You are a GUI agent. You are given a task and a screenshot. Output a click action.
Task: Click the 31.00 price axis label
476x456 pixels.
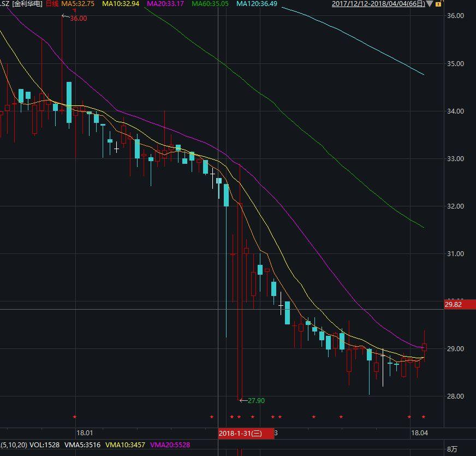[x=455, y=254]
